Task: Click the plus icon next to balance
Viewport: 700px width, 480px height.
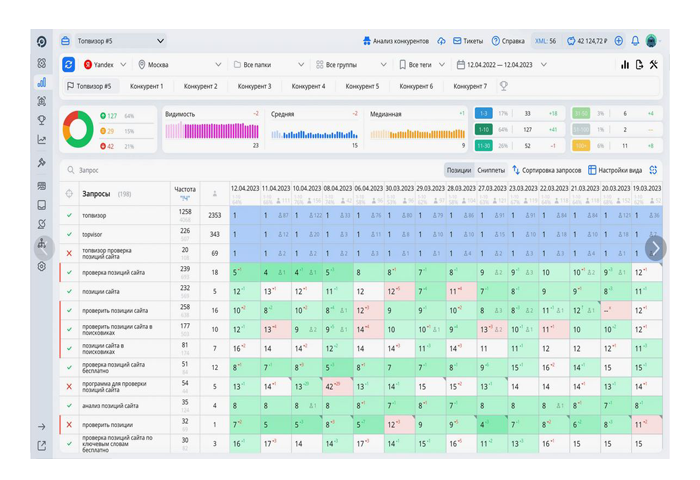Action: point(618,41)
